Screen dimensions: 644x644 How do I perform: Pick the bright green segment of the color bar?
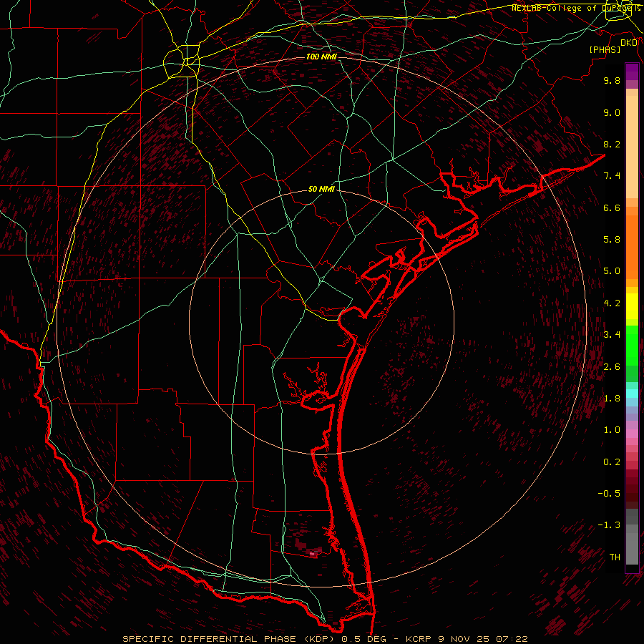632,345
